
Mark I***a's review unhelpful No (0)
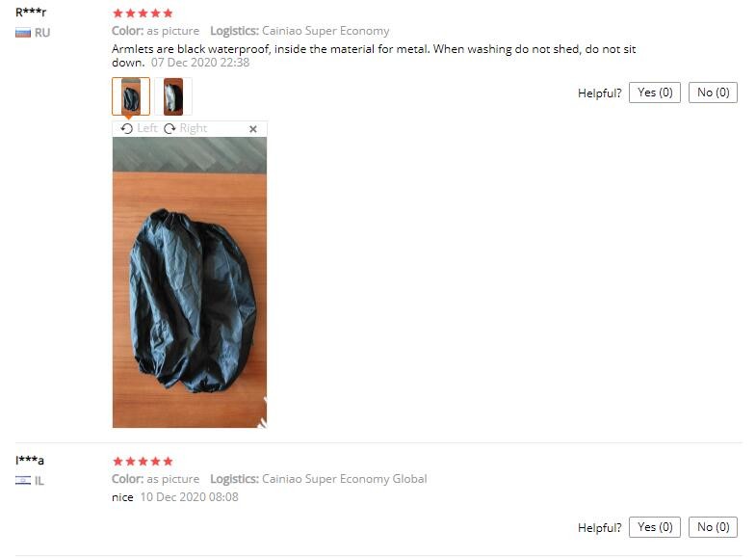[x=713, y=527]
